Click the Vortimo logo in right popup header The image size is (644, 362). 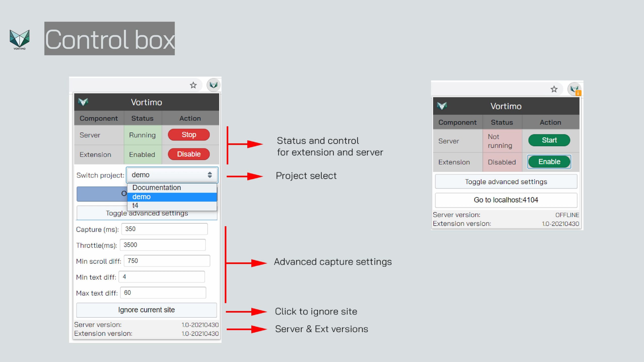click(442, 106)
